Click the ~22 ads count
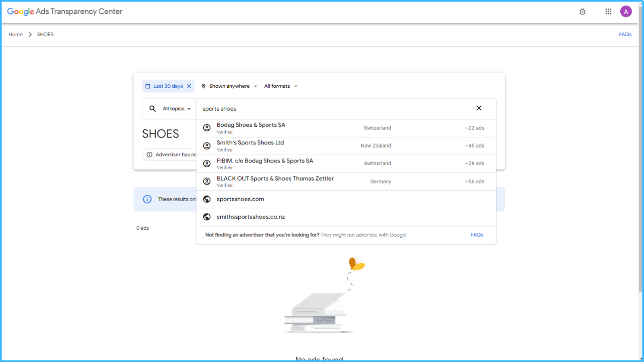644x362 pixels. click(475, 128)
